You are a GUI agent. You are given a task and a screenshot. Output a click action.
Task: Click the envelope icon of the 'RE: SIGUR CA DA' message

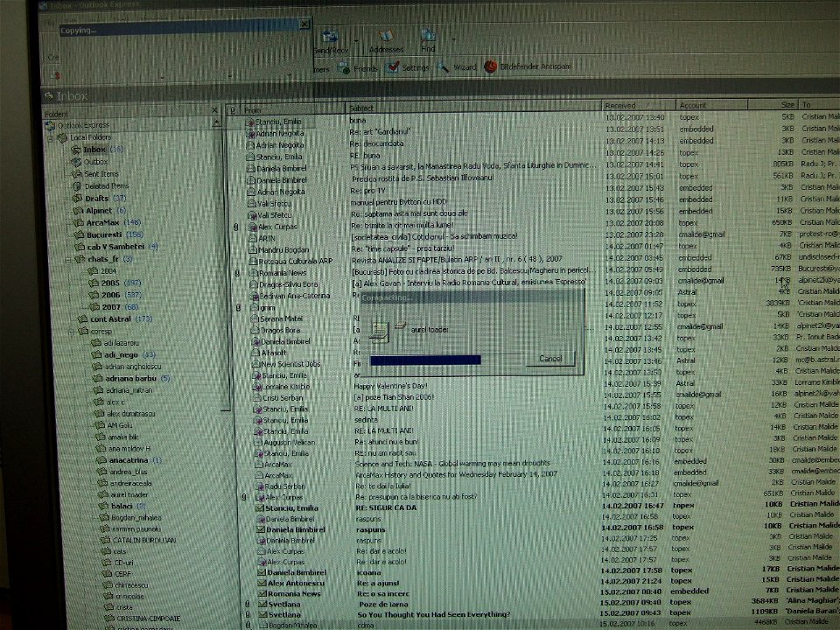point(261,507)
